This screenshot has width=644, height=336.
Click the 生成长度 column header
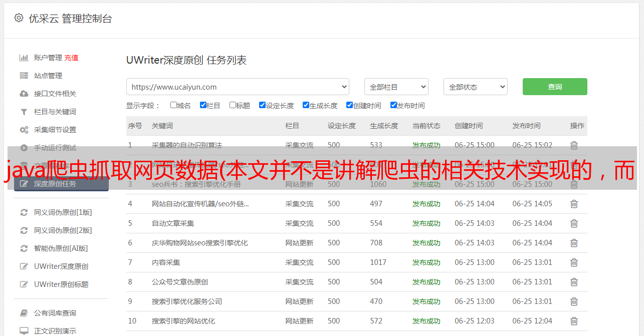384,126
